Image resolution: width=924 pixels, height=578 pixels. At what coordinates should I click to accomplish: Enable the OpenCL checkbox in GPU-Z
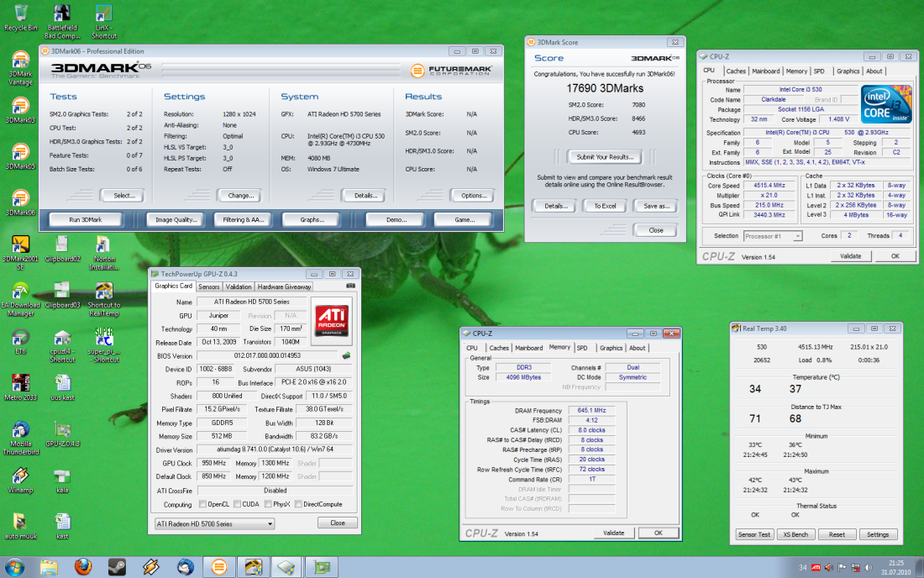click(x=202, y=504)
